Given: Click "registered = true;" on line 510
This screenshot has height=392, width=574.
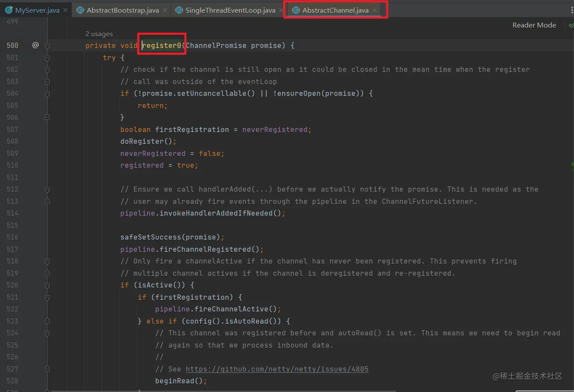Looking at the screenshot, I should tap(159, 165).
